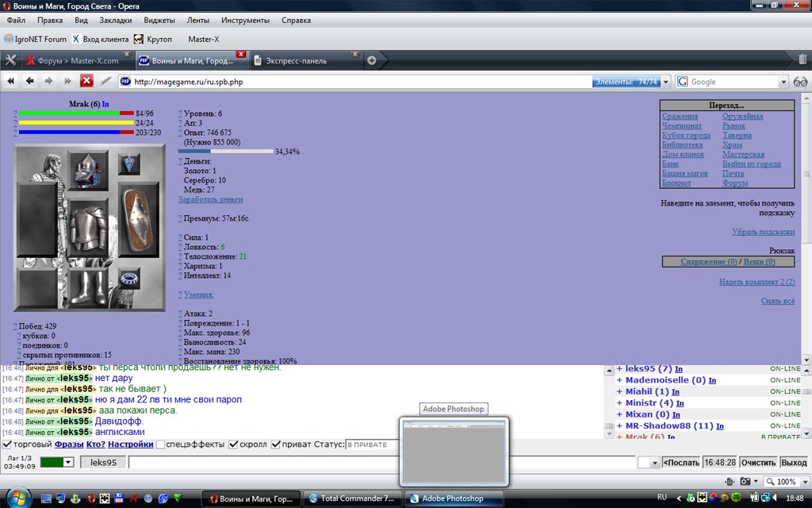
Task: Click the help question mark beside Уровень
Action: pos(180,114)
